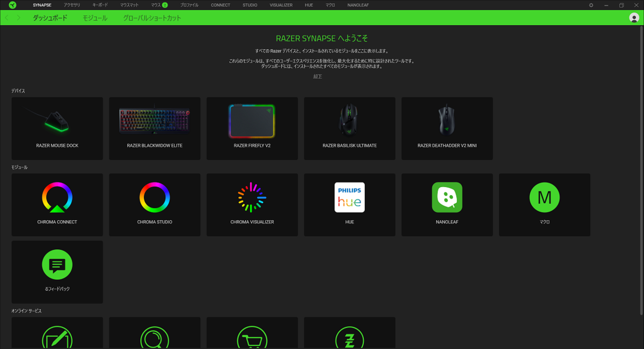Open the Razer DeathAdder V2 Mini card

pos(447,128)
